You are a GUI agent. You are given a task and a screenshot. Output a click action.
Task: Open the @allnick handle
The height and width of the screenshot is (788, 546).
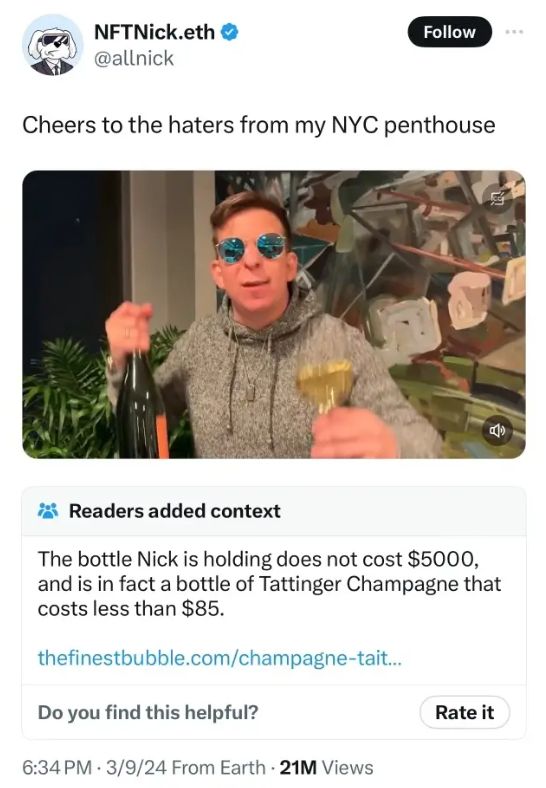click(x=134, y=58)
